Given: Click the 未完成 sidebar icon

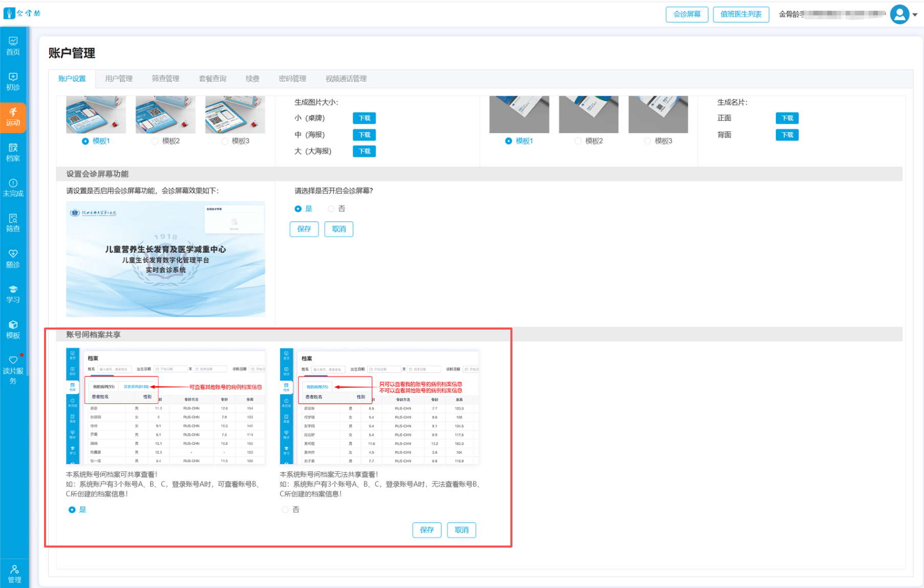Looking at the screenshot, I should pyautogui.click(x=13, y=188).
